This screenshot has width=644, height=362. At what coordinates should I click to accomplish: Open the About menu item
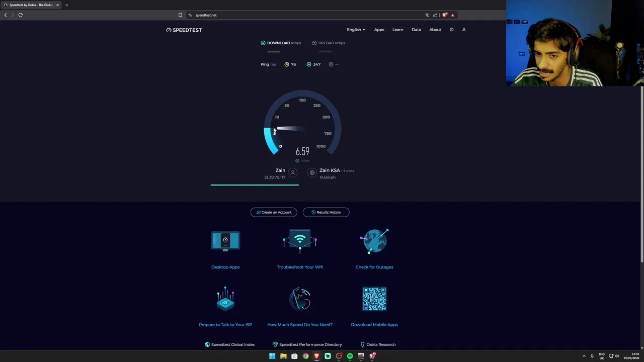coord(435,30)
